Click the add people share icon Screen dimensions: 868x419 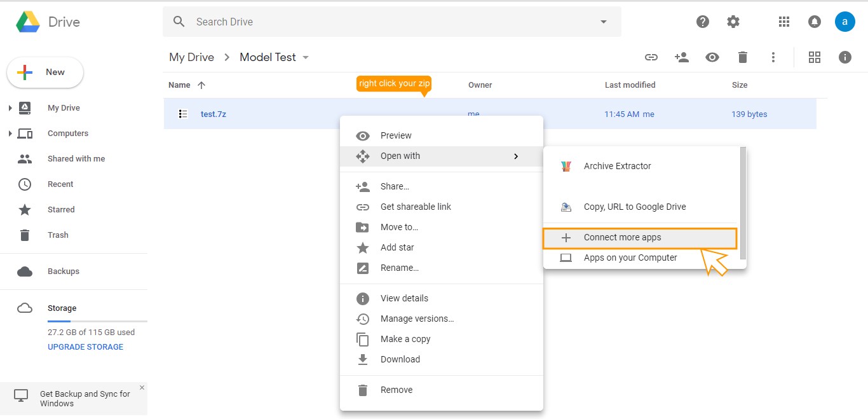(x=682, y=57)
